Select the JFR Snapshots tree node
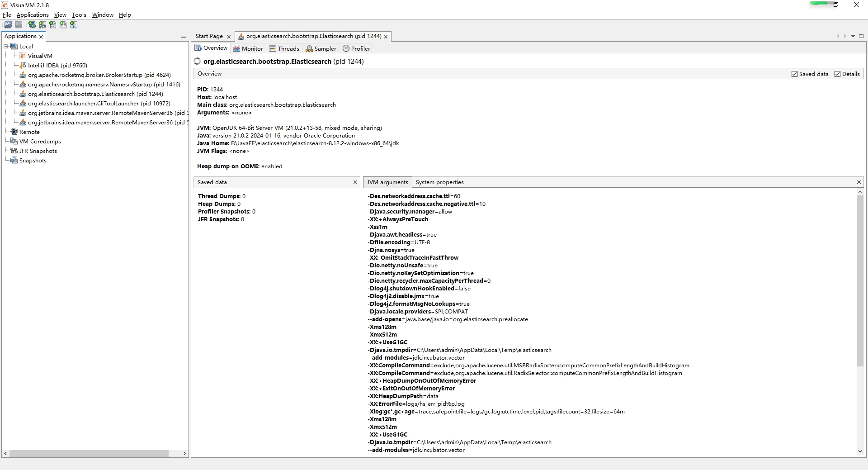868x470 pixels. pos(38,151)
